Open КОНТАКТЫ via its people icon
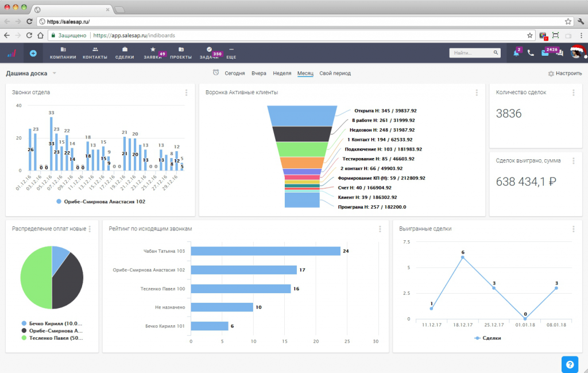This screenshot has width=588, height=373. pos(95,49)
